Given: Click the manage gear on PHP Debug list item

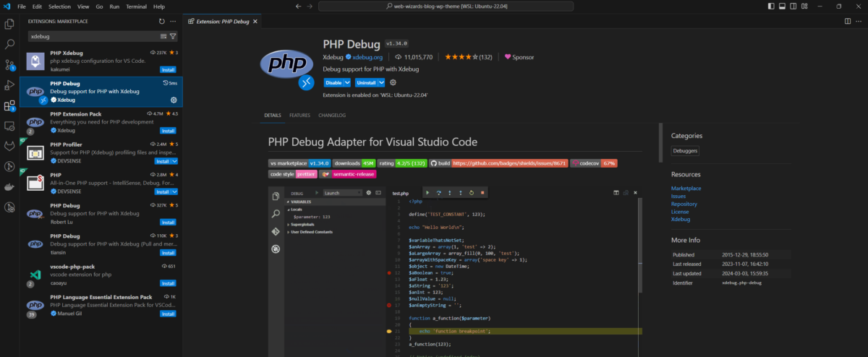Looking at the screenshot, I should pyautogui.click(x=174, y=100).
